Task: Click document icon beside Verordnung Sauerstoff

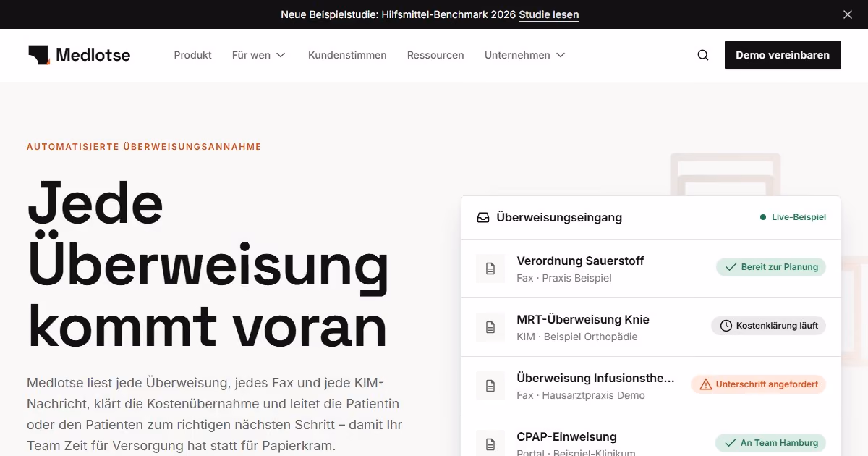Action: pyautogui.click(x=490, y=269)
